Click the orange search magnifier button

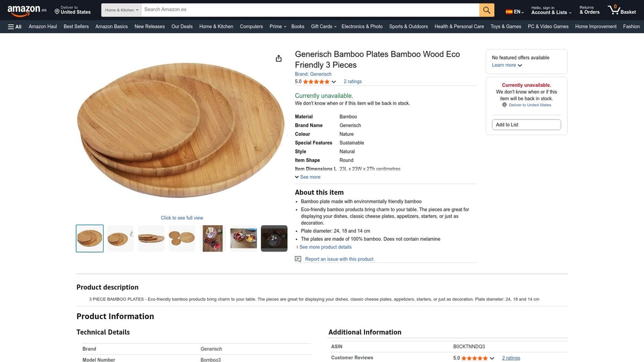pyautogui.click(x=486, y=10)
